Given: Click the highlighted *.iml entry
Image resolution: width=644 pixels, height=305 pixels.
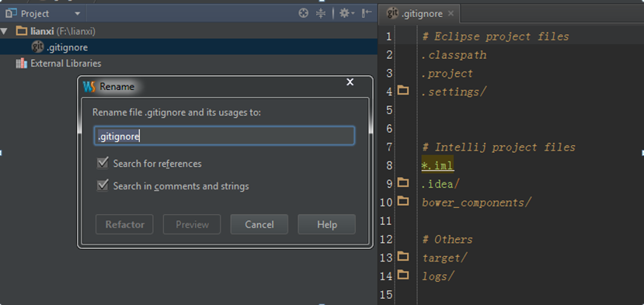Looking at the screenshot, I should [x=437, y=165].
